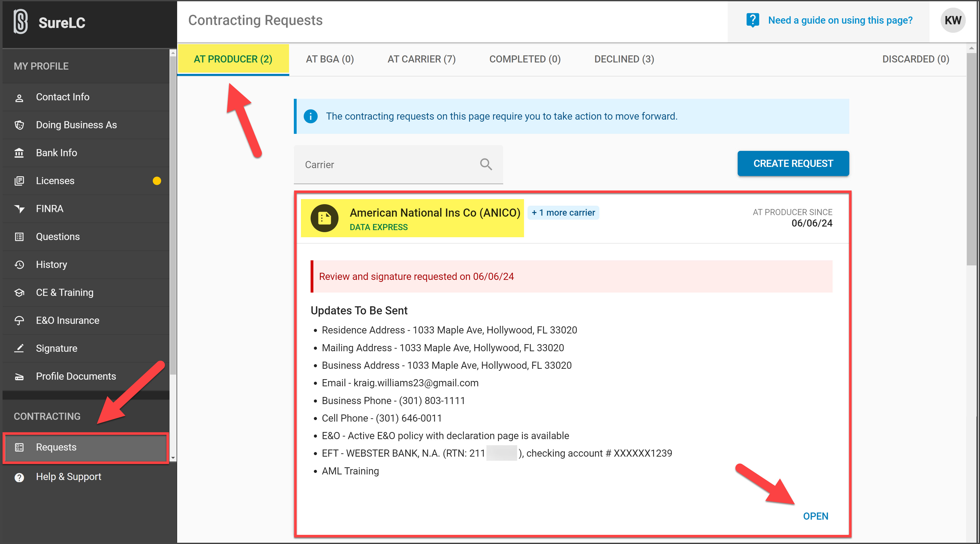The height and width of the screenshot is (544, 980).
Task: Click the Signature pen icon
Action: coord(19,348)
